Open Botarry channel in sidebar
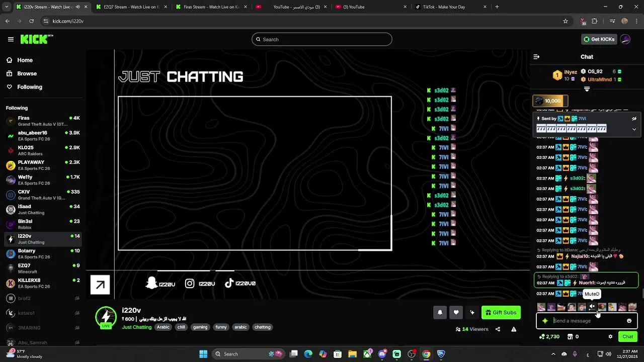Image resolution: width=644 pixels, height=362 pixels. (43, 253)
